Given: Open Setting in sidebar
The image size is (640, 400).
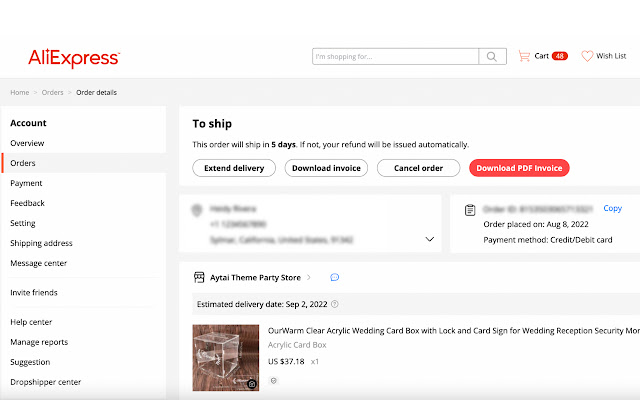Looking at the screenshot, I should tap(23, 223).
